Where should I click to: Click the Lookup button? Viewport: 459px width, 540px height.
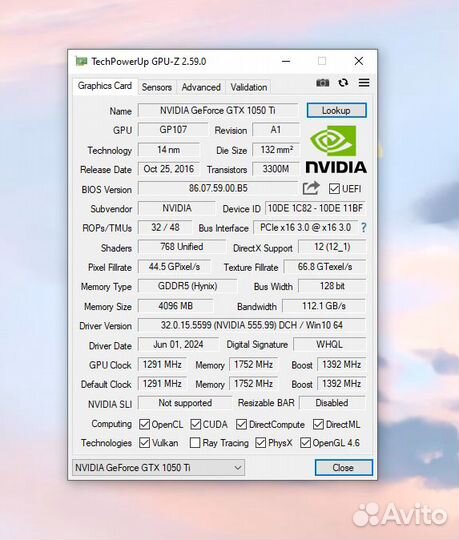pyautogui.click(x=336, y=110)
